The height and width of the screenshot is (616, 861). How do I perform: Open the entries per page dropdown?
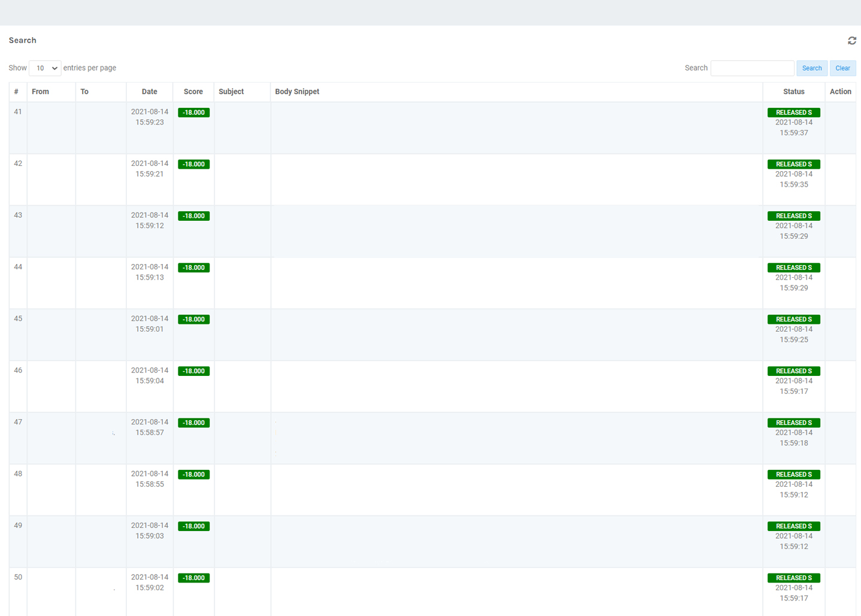pyautogui.click(x=45, y=68)
